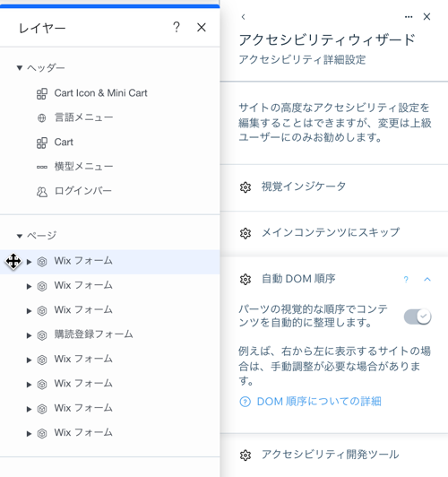Screen dimensions: 448x477
Task: Collapse the ページ tree section
Action: point(20,236)
